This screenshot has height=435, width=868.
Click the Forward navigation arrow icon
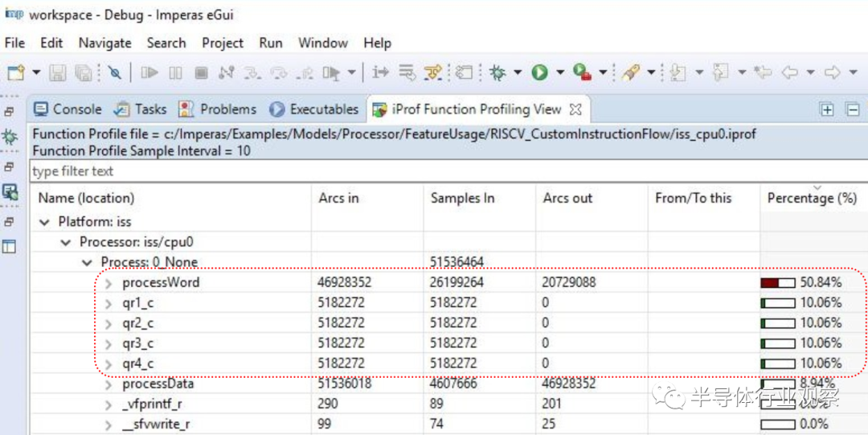coord(833,72)
